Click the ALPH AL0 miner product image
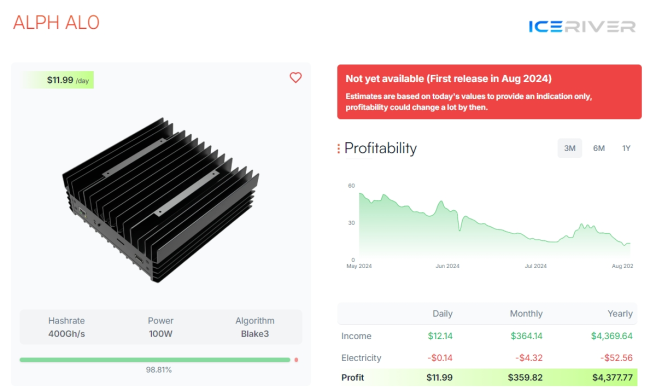 [x=160, y=200]
